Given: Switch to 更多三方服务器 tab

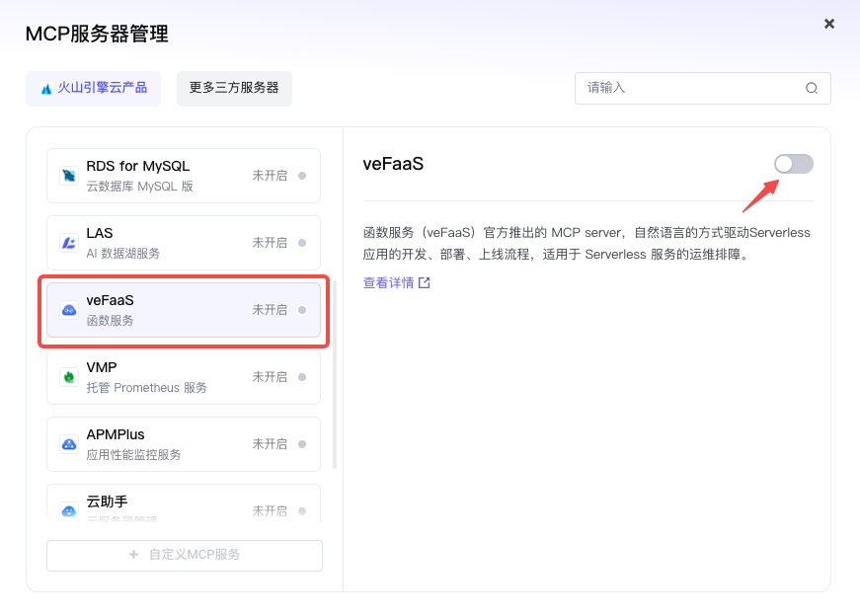Looking at the screenshot, I should point(234,88).
